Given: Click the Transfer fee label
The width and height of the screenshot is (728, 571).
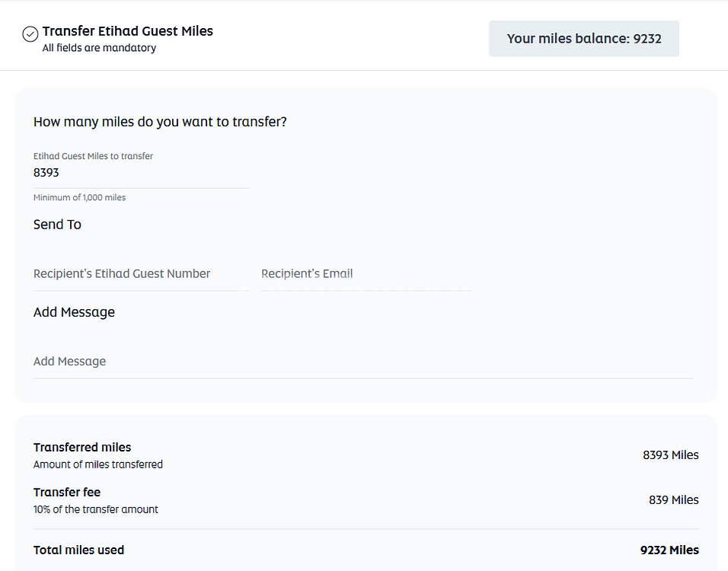Looking at the screenshot, I should 67,493.
